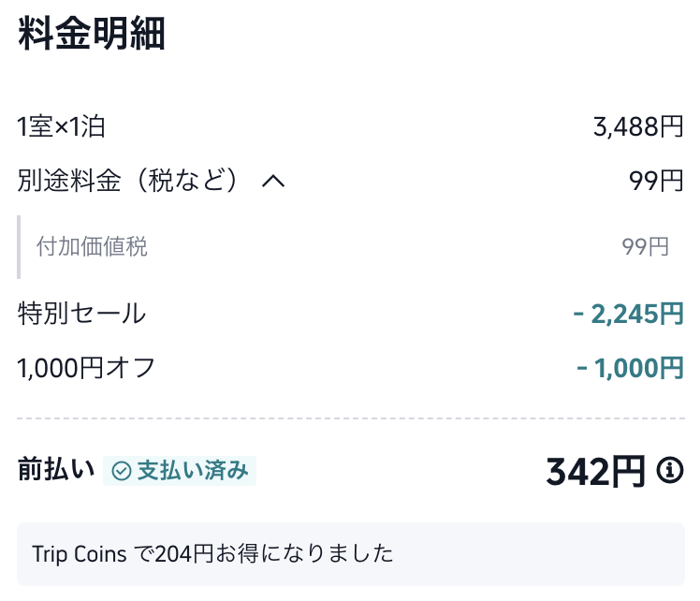The height and width of the screenshot is (601, 700).
Task: Click the 特別セール discount label
Action: point(81,314)
